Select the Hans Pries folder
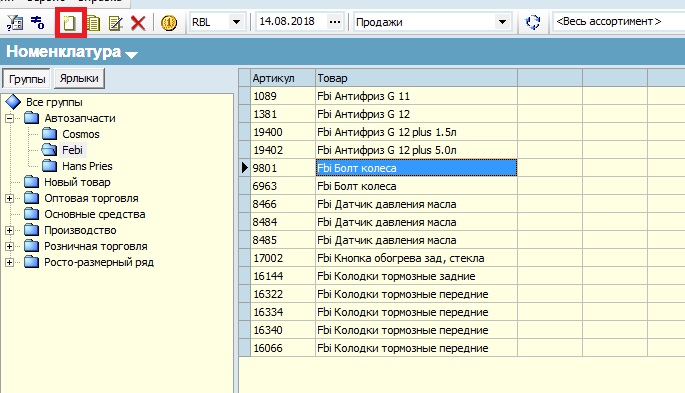685x393 pixels. pos(87,166)
